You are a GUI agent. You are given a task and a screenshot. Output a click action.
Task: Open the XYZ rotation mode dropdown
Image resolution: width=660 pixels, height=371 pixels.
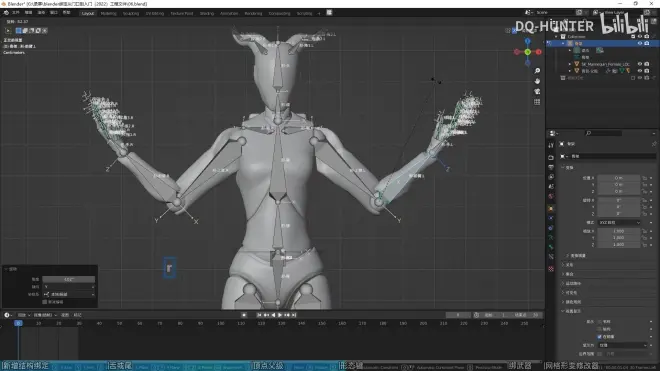[619, 222]
